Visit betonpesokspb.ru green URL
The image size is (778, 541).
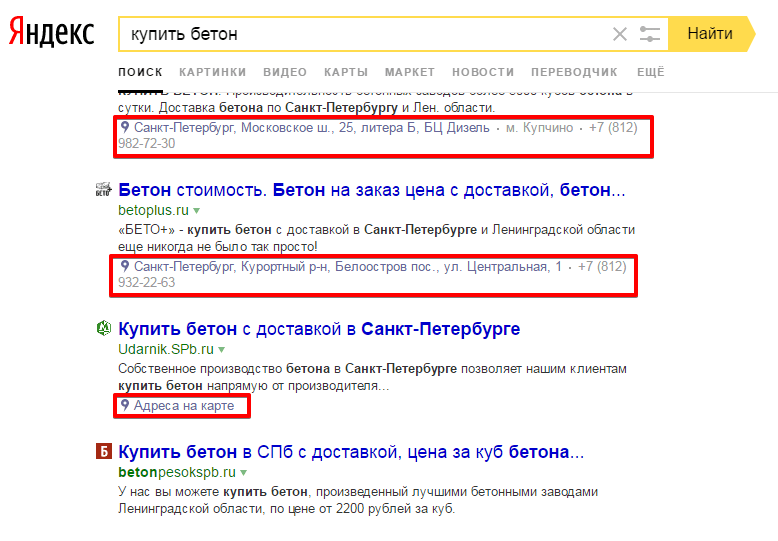[177, 472]
